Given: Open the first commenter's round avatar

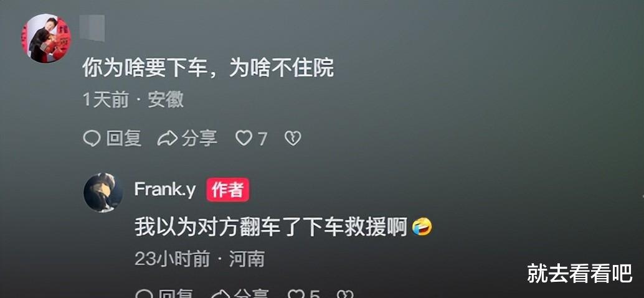Looking at the screenshot, I should pyautogui.click(x=46, y=38).
